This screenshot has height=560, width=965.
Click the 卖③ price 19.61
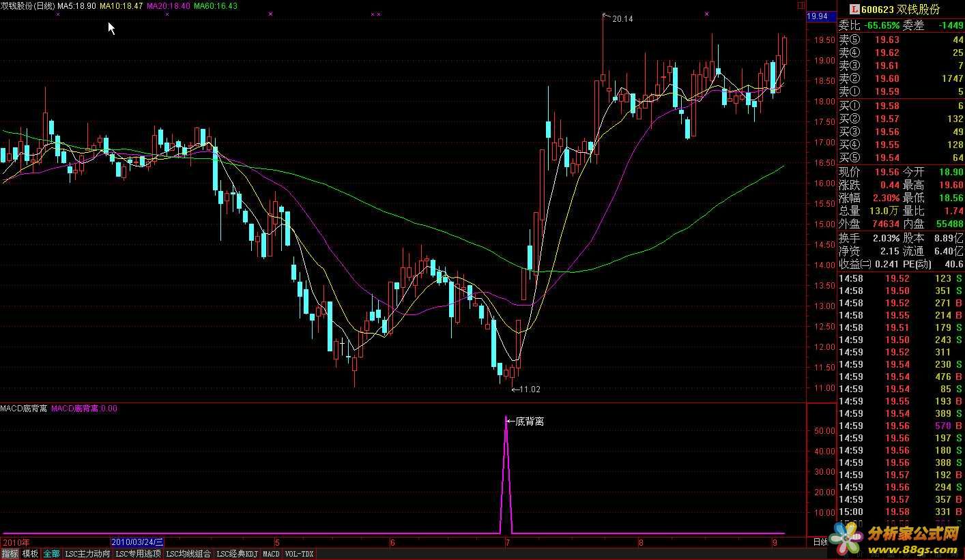887,65
